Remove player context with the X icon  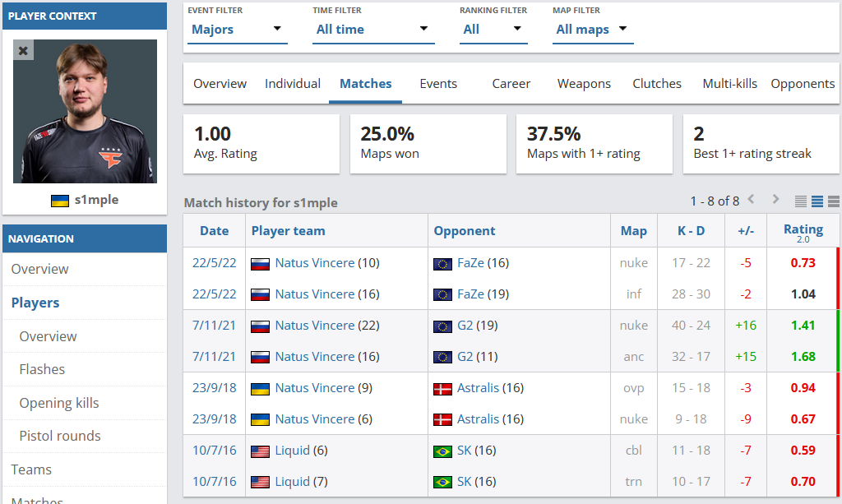coord(23,50)
